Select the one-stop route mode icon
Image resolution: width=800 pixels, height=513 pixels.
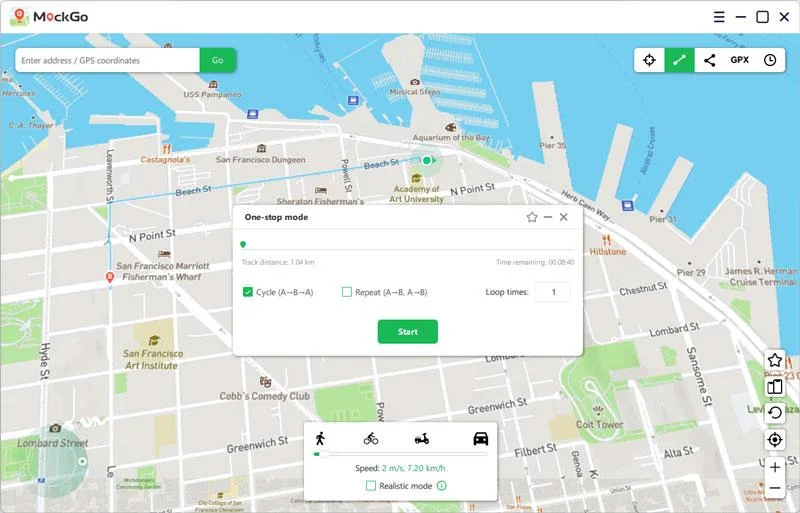coord(679,60)
